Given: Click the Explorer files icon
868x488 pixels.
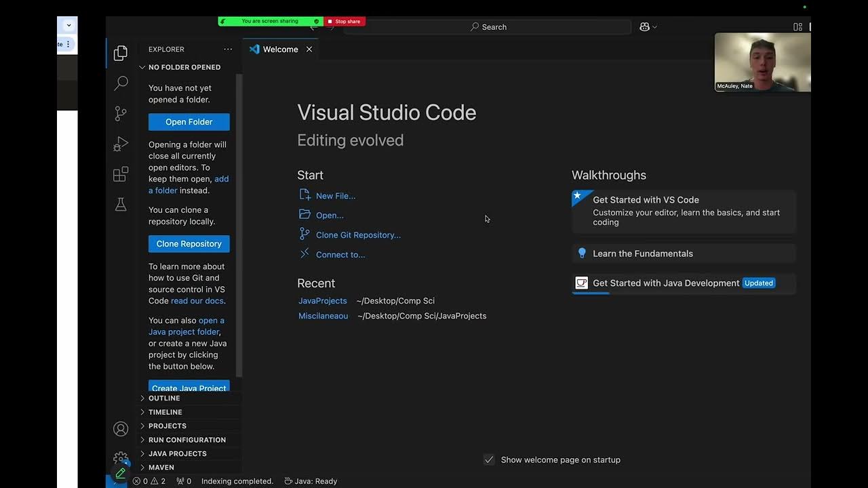Looking at the screenshot, I should coord(121,53).
